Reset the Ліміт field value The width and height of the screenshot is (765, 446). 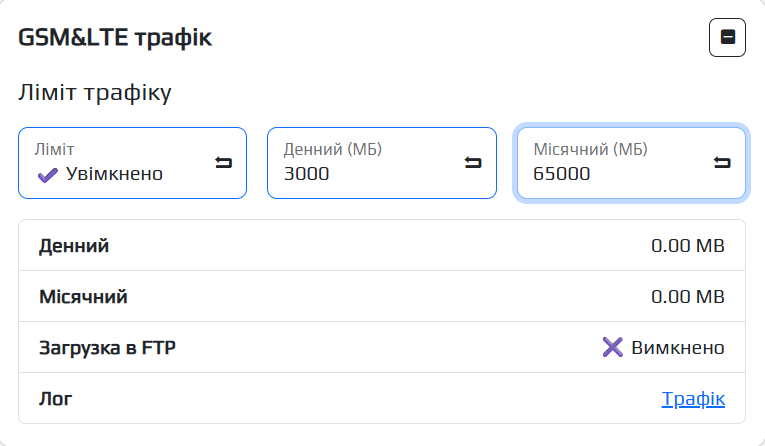pyautogui.click(x=223, y=163)
